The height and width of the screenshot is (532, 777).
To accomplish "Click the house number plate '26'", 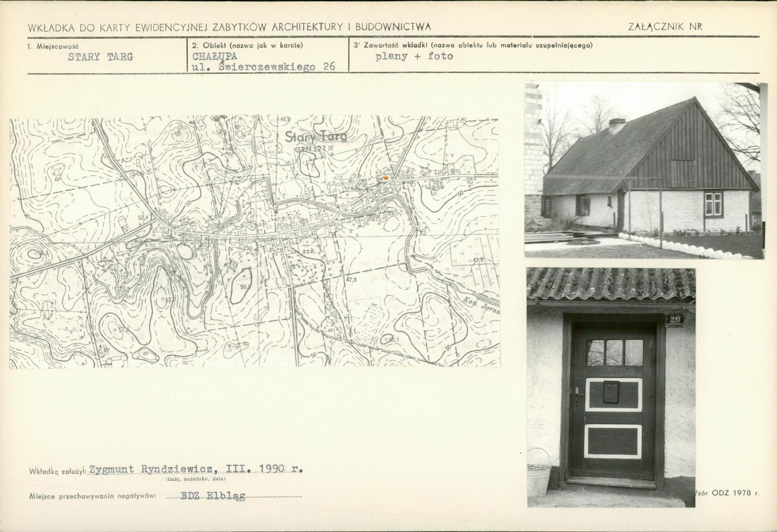I will (674, 320).
